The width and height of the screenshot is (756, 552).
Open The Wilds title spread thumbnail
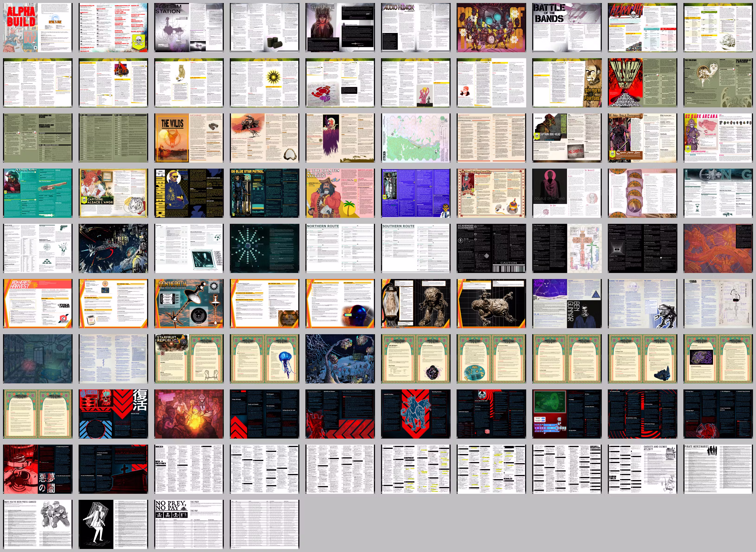189,138
